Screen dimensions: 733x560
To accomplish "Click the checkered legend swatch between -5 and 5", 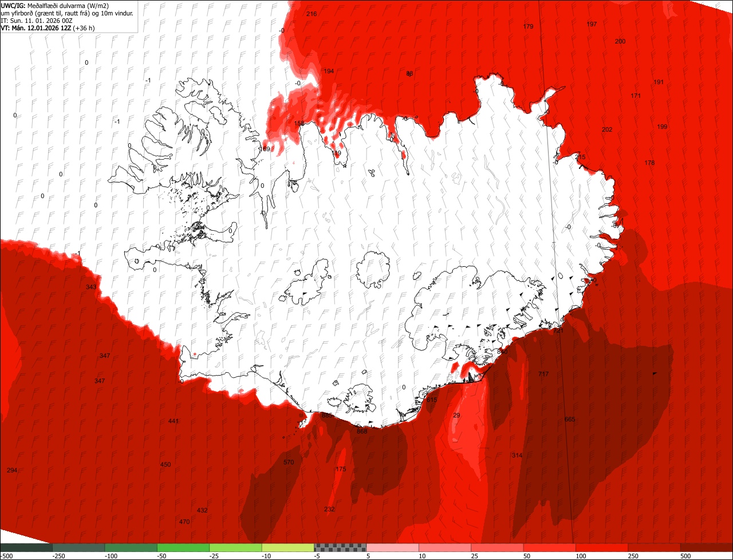I will coord(340,547).
